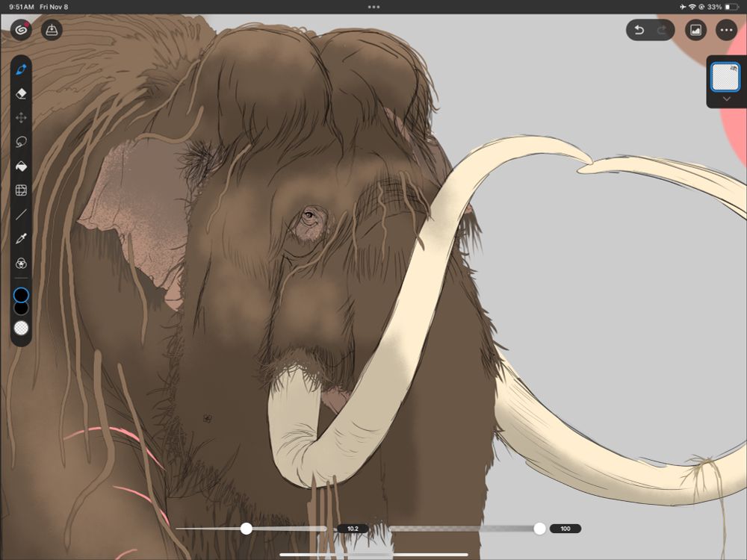
Task: Select the Eraser tool
Action: (x=21, y=94)
